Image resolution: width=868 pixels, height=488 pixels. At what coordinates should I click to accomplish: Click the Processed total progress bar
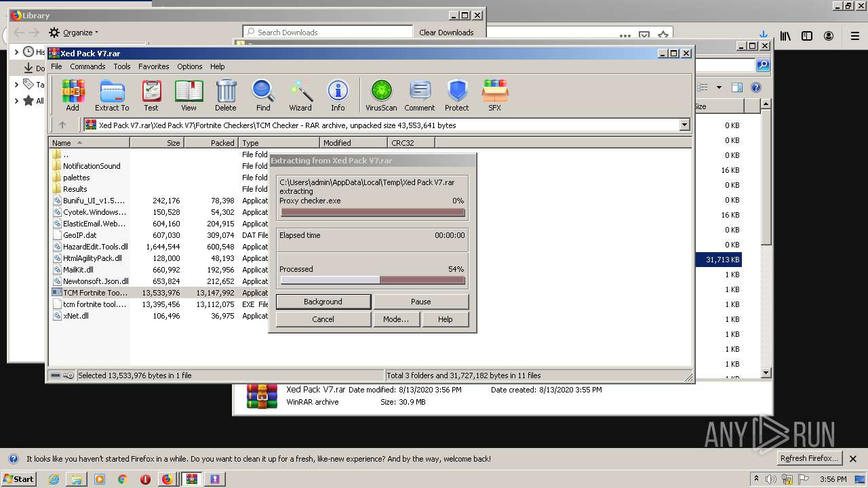coord(373,281)
